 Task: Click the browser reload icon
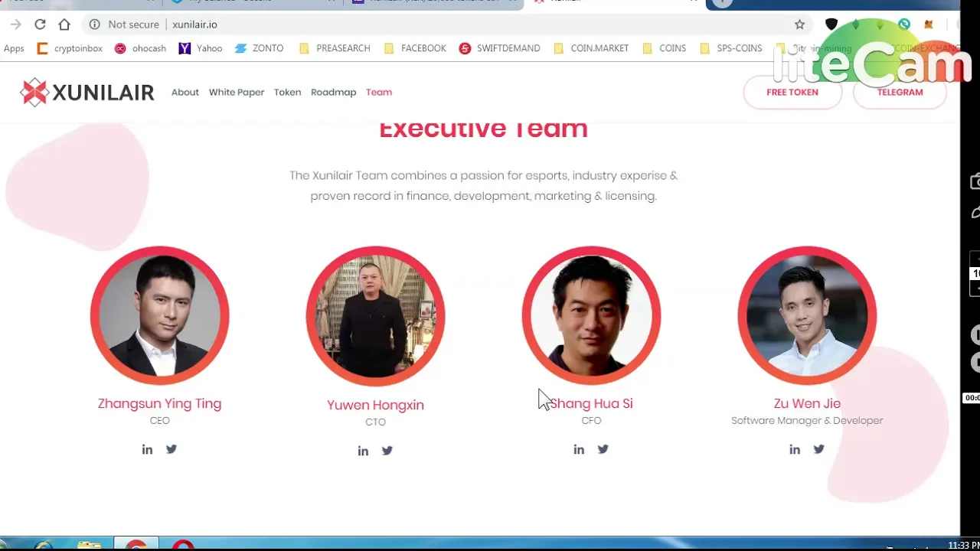[x=40, y=24]
